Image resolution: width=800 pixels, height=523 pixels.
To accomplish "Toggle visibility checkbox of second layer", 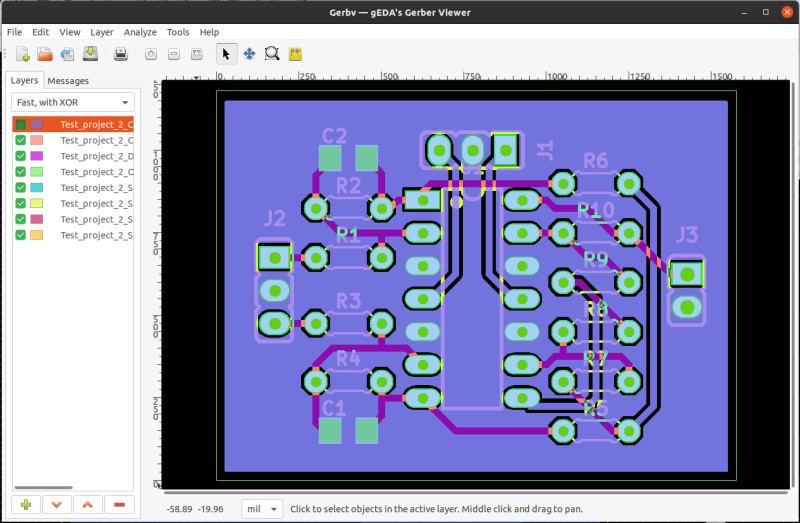I will [x=20, y=141].
